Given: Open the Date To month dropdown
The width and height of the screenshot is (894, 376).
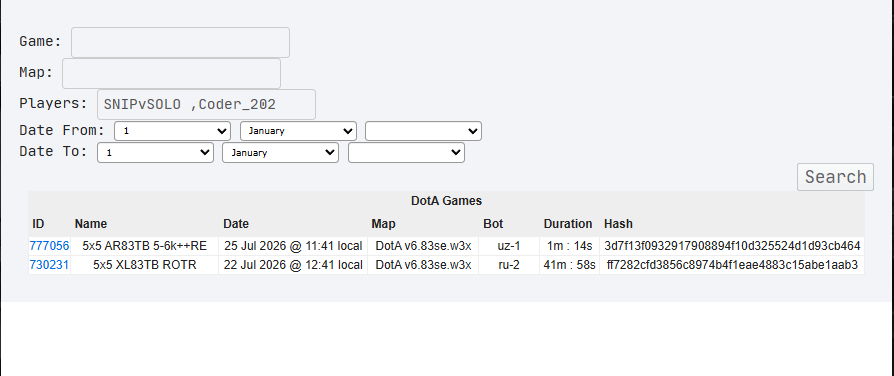Looking at the screenshot, I should coord(281,153).
